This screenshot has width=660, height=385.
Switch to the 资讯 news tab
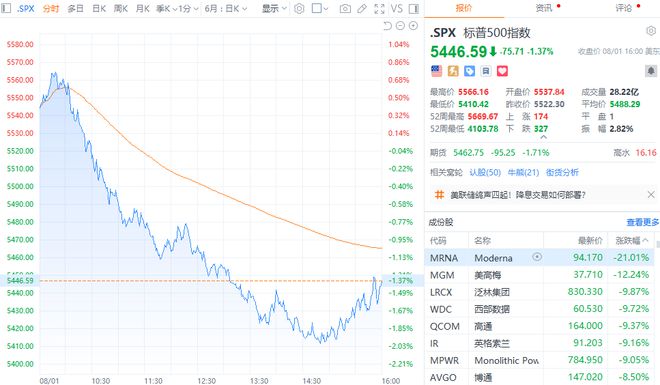point(544,8)
